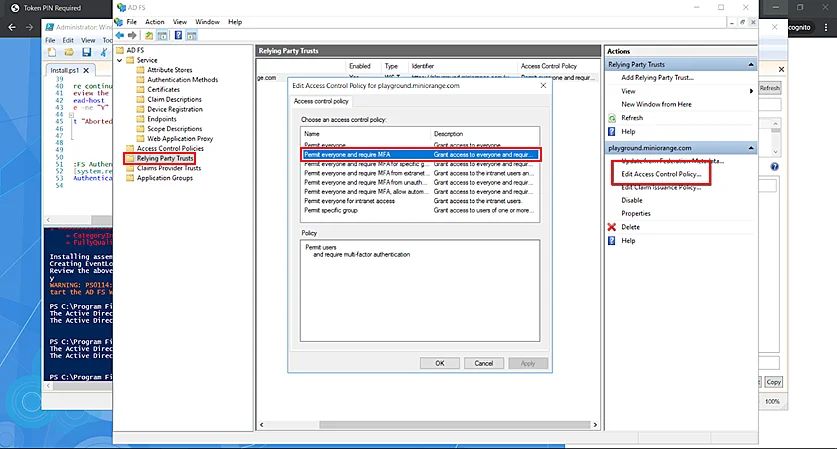837x449 pixels.
Task: Open the Action menu
Action: pos(154,21)
